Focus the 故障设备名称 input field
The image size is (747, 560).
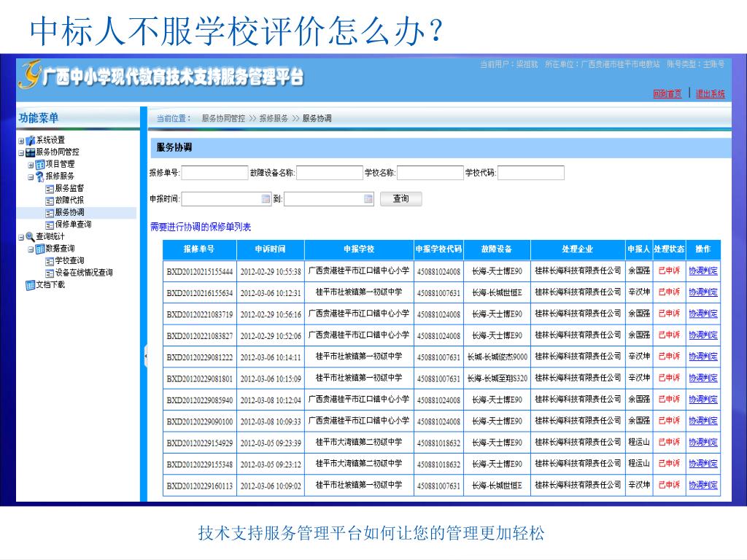point(330,173)
